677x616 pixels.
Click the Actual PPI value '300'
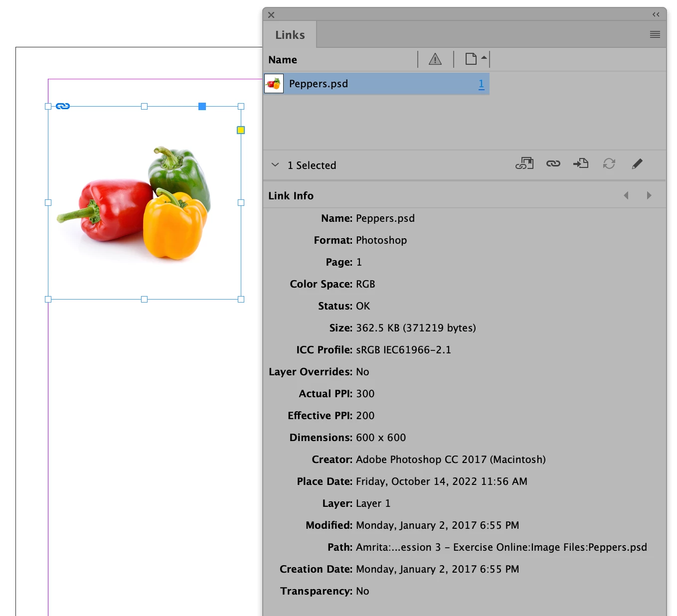pyautogui.click(x=365, y=394)
